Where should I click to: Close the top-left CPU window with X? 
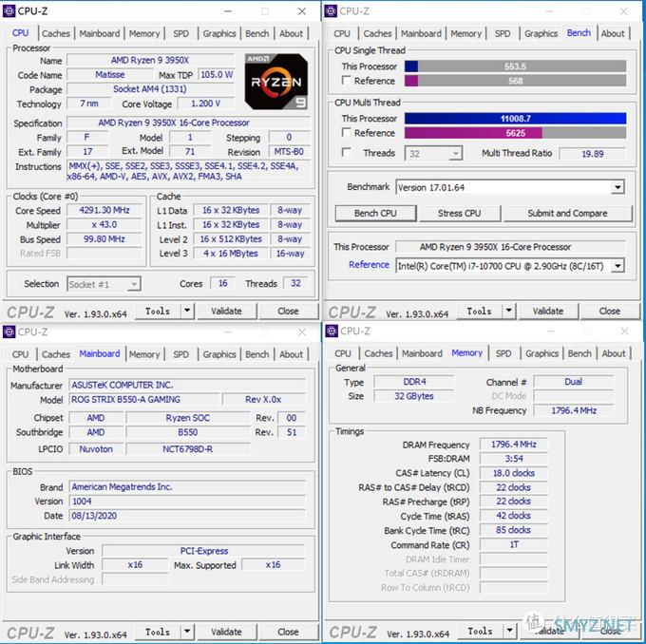coord(302,11)
